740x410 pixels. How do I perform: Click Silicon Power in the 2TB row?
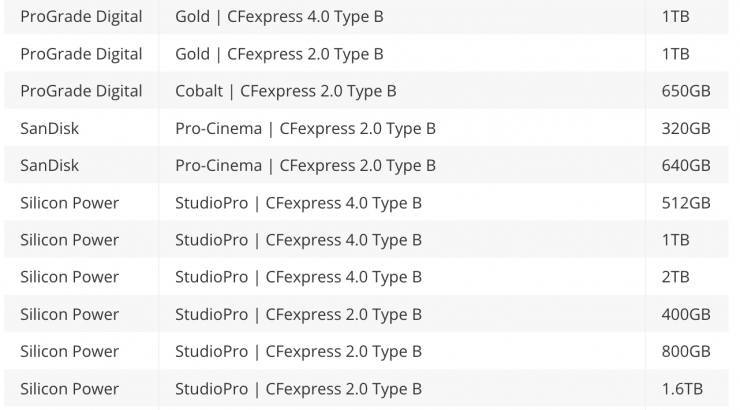tap(70, 277)
